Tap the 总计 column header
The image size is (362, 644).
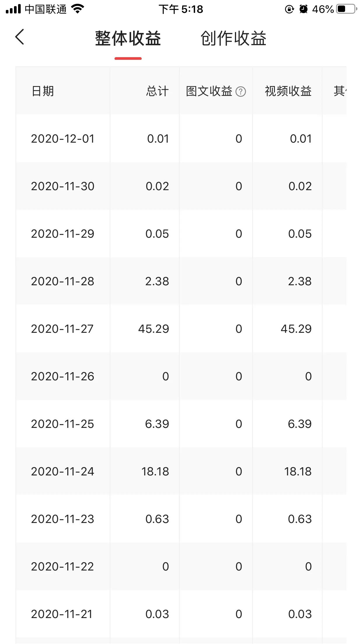tap(157, 91)
